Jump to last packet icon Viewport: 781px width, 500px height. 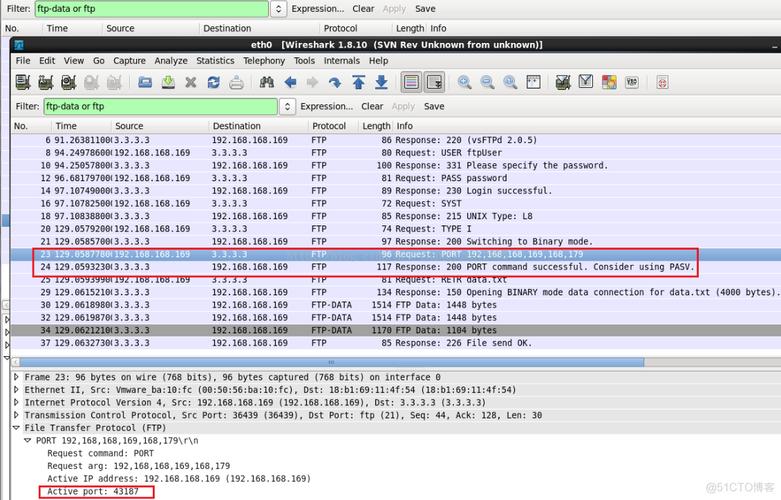click(382, 82)
